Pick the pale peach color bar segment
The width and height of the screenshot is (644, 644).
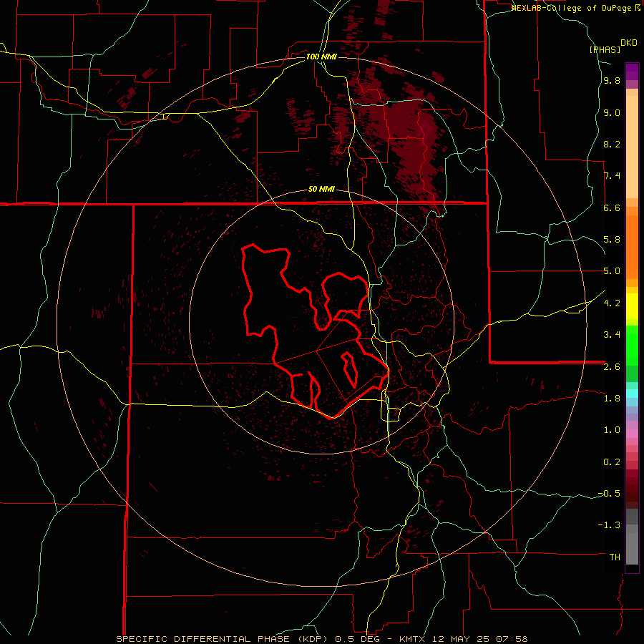[632, 147]
